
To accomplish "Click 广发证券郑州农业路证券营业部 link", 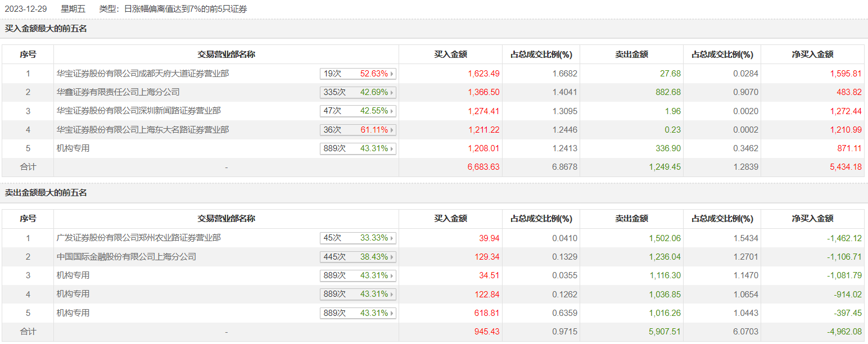I will [139, 238].
